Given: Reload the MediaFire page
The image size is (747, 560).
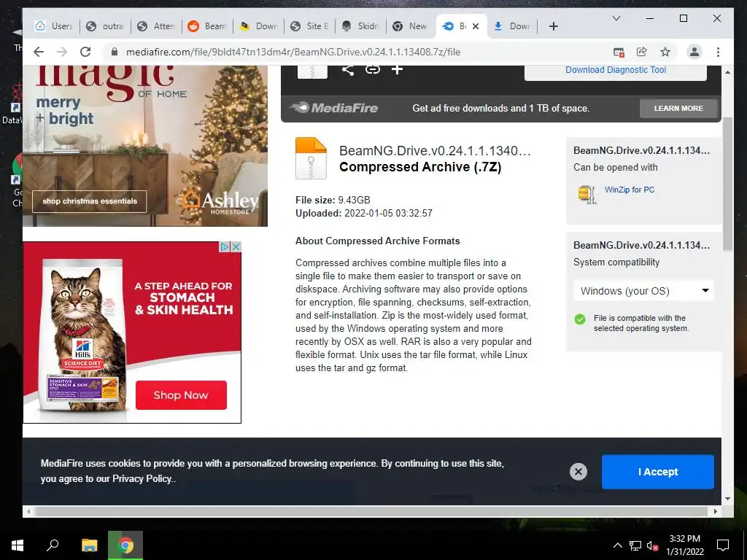Looking at the screenshot, I should [x=85, y=52].
